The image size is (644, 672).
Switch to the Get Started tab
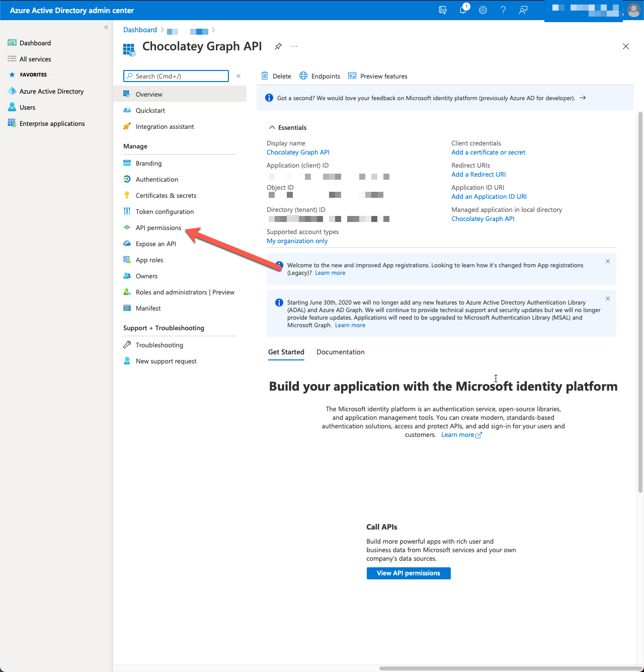tap(286, 352)
